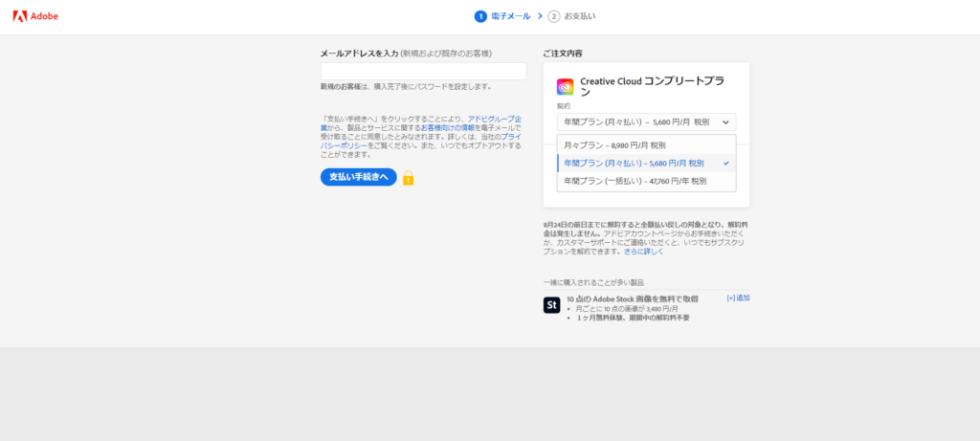Click the yellow padlock icon
This screenshot has height=441, width=980.
click(408, 178)
